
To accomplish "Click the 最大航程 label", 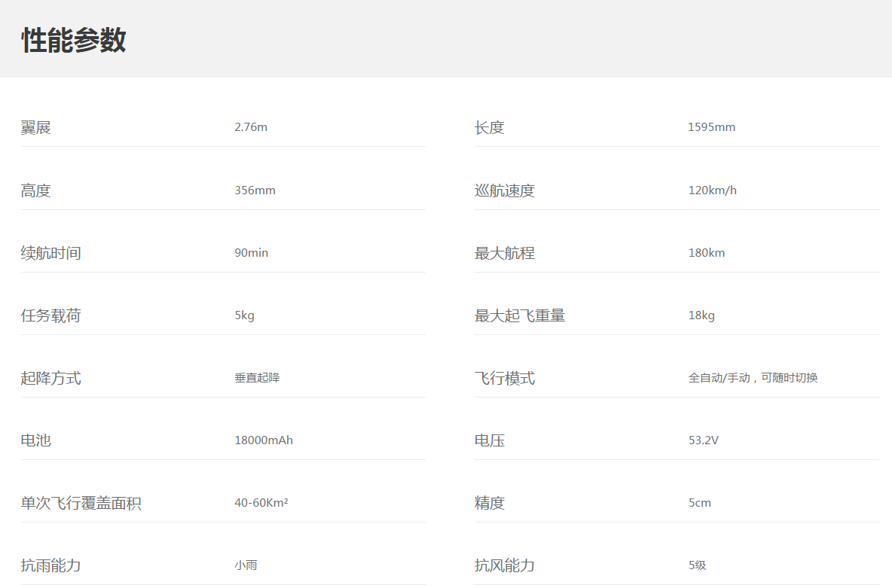I will pos(504,253).
